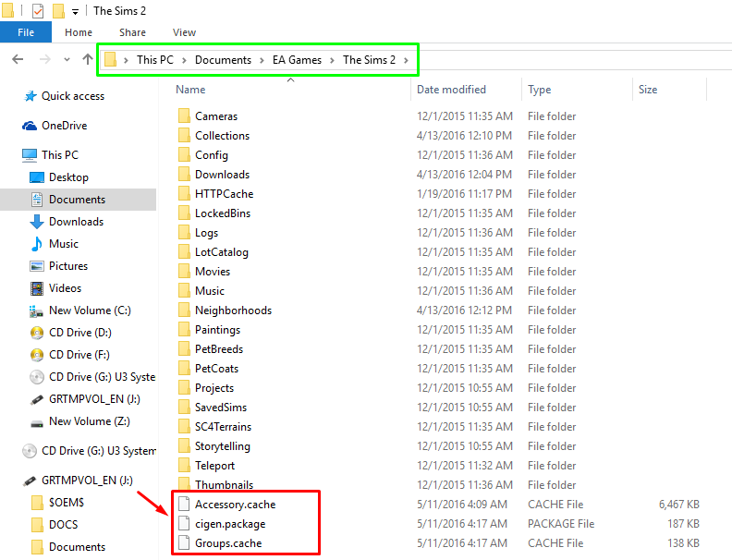Select the Neighborhoods folder icon
This screenshot has height=560, width=732.
pyautogui.click(x=184, y=310)
